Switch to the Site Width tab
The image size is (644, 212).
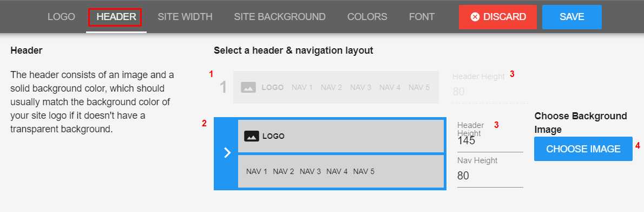(x=185, y=17)
